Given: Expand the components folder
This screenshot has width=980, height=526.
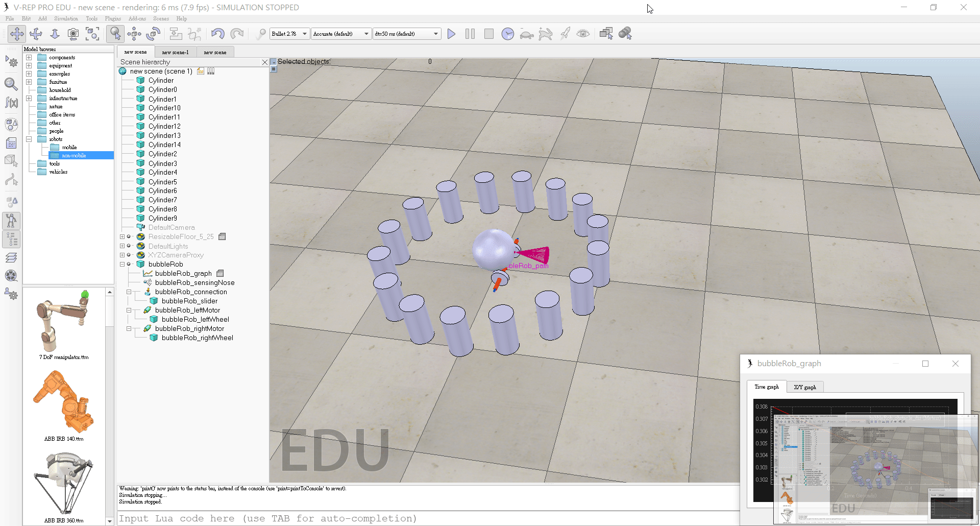Looking at the screenshot, I should (29, 57).
